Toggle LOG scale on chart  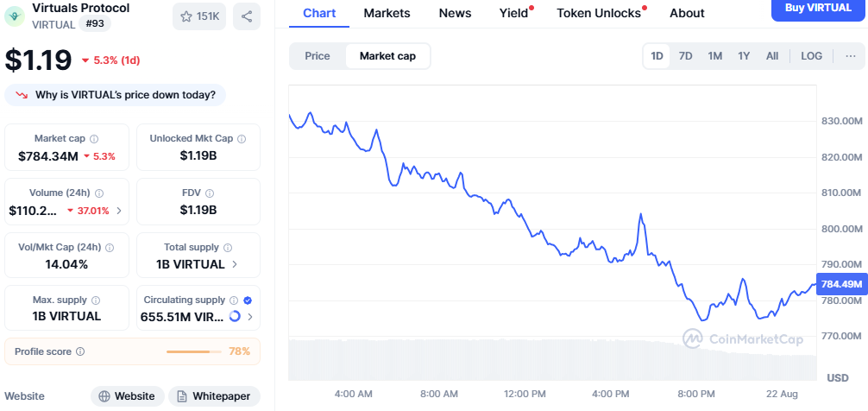(x=812, y=56)
